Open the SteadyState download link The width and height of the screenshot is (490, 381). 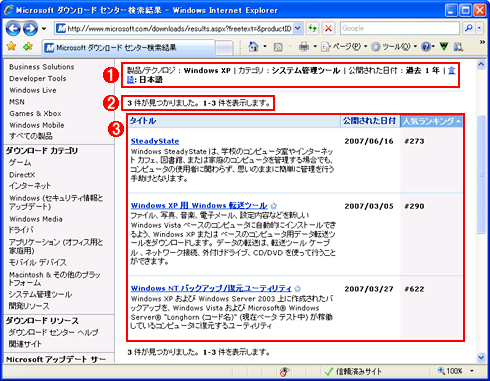pos(155,141)
